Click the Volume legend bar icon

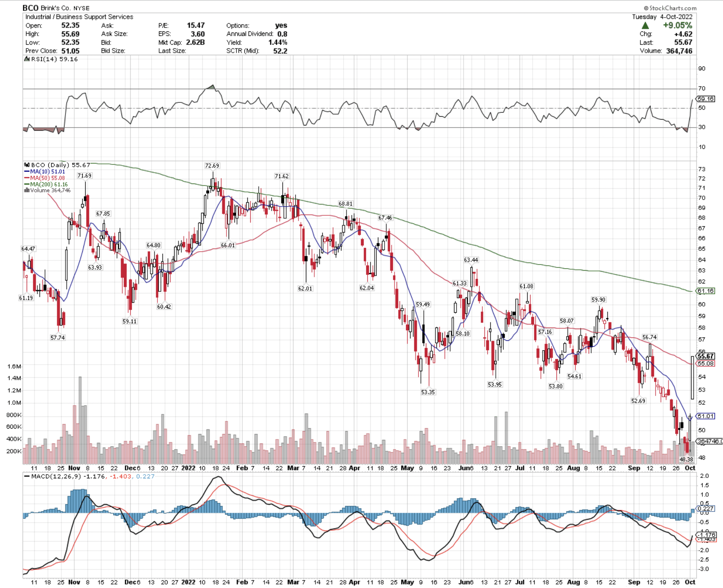coord(27,190)
